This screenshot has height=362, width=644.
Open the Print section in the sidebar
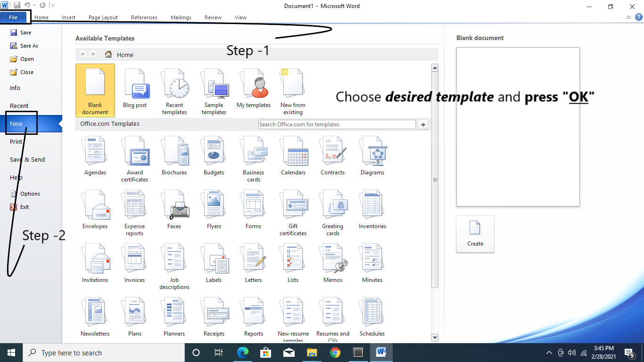point(16,141)
